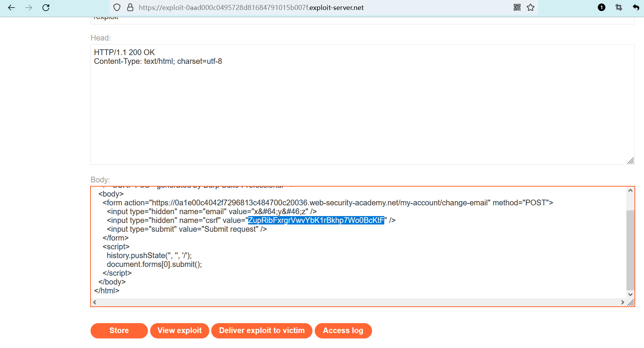The image size is (644, 348).
Task: Go forward to the next page
Action: pos(29,8)
